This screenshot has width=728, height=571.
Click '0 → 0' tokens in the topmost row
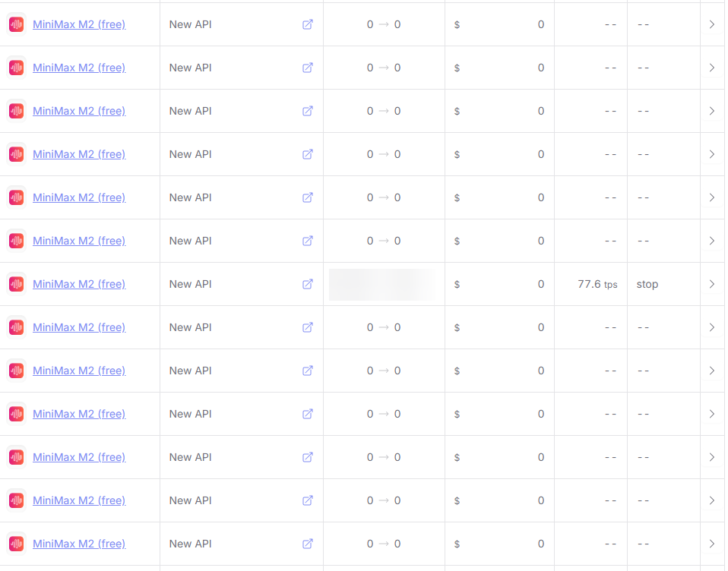[384, 24]
